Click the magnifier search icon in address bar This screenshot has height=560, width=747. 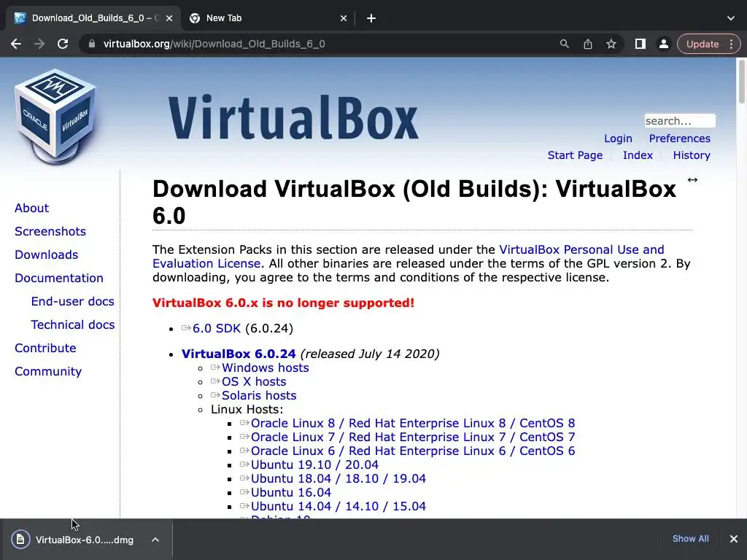565,44
